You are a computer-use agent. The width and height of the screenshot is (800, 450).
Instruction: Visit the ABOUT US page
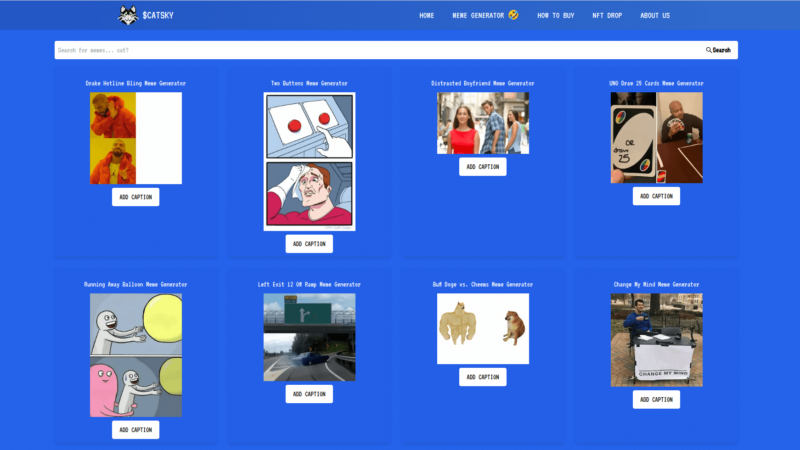[655, 16]
